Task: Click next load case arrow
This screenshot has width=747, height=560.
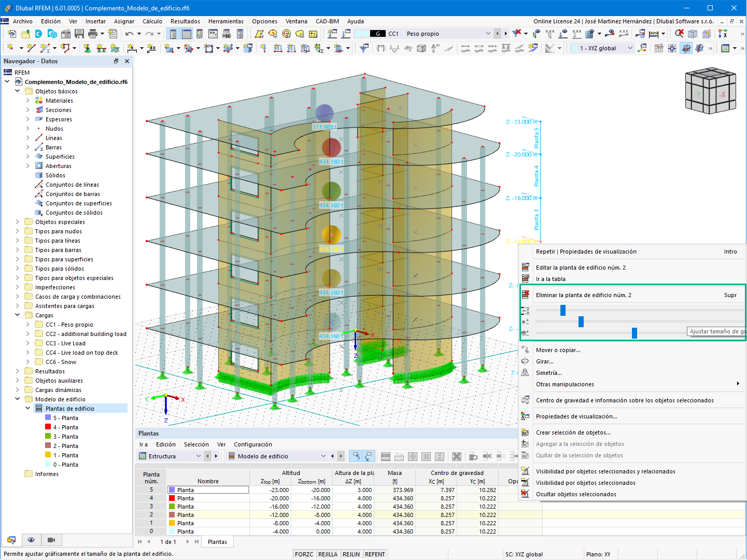Action: coord(505,34)
